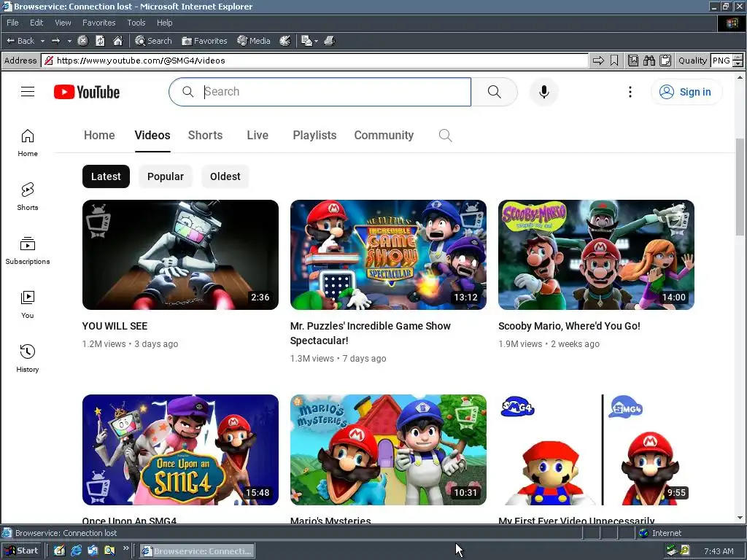Image resolution: width=747 pixels, height=560 pixels.
Task: Click the channel search magnifier icon
Action: (445, 135)
